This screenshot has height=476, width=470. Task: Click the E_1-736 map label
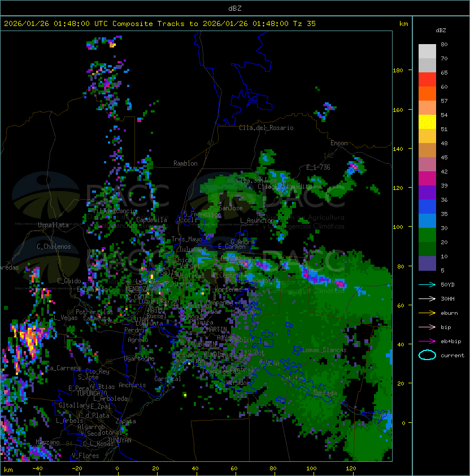point(318,167)
